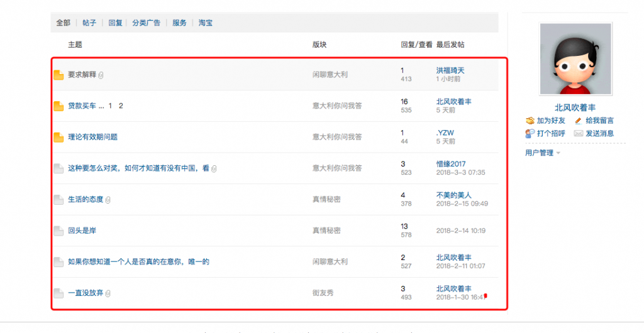Image resolution: width=644 pixels, height=333 pixels.
Task: Open board 意大利你问我答 in 贷款买车 row
Action: point(337,106)
